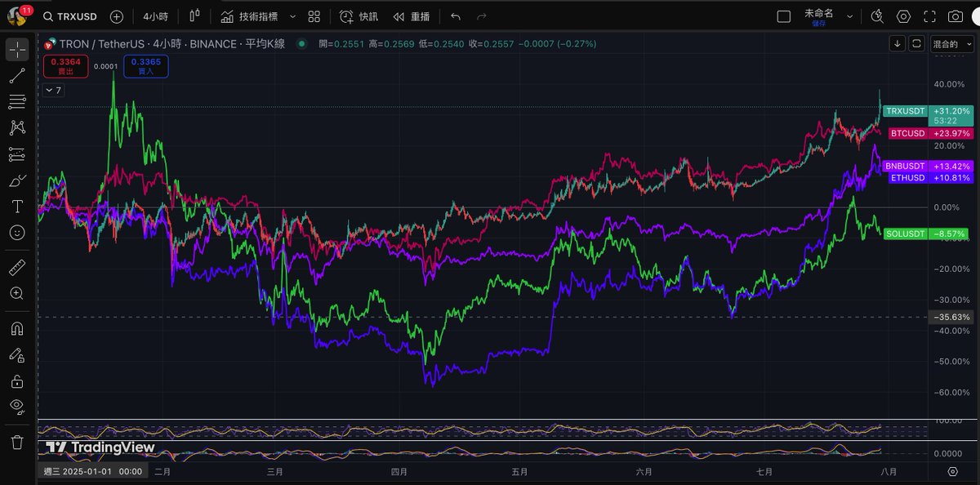Click the scroll down arrow pane button
Screen dimensions: 980x485
pos(898,43)
